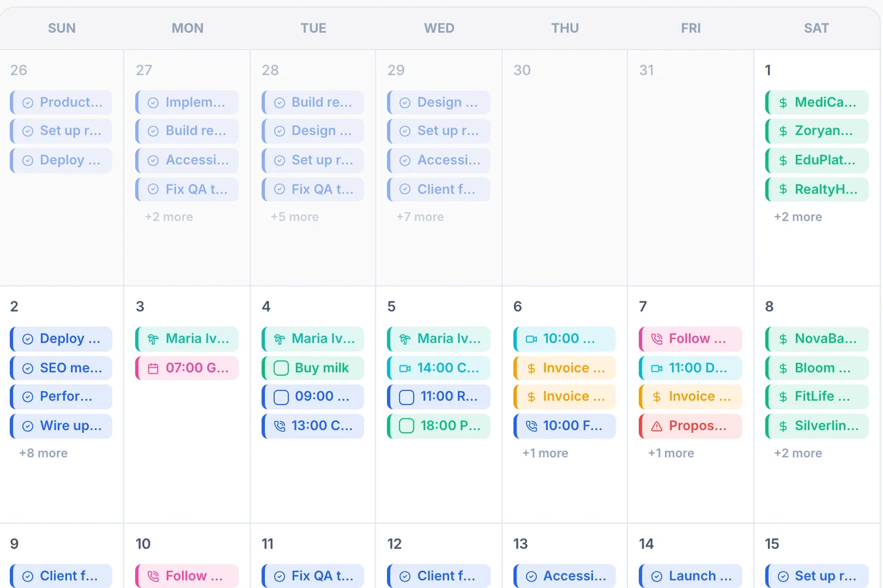Open the EduPlat... event on day 1
Viewport: 883px width, 588px height.
817,161
